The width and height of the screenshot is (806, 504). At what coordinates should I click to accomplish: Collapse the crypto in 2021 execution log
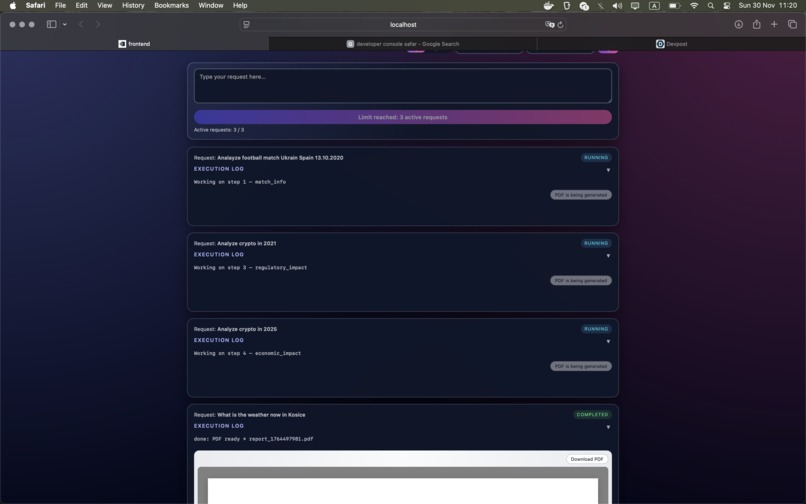pos(608,256)
